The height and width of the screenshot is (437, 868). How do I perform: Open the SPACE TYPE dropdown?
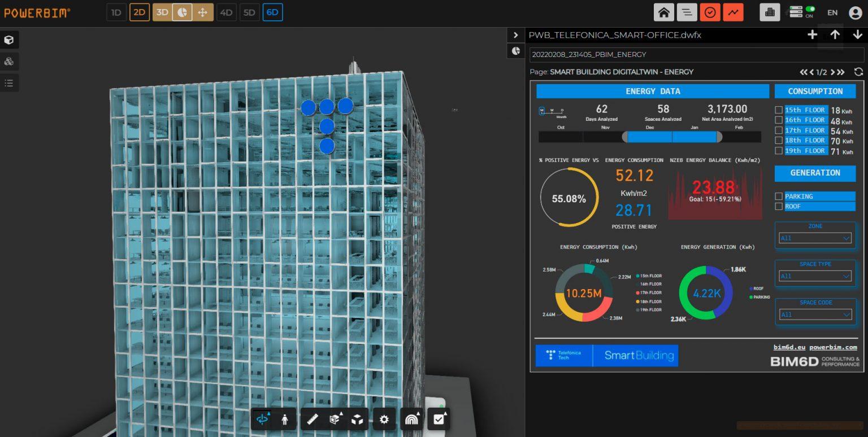814,276
